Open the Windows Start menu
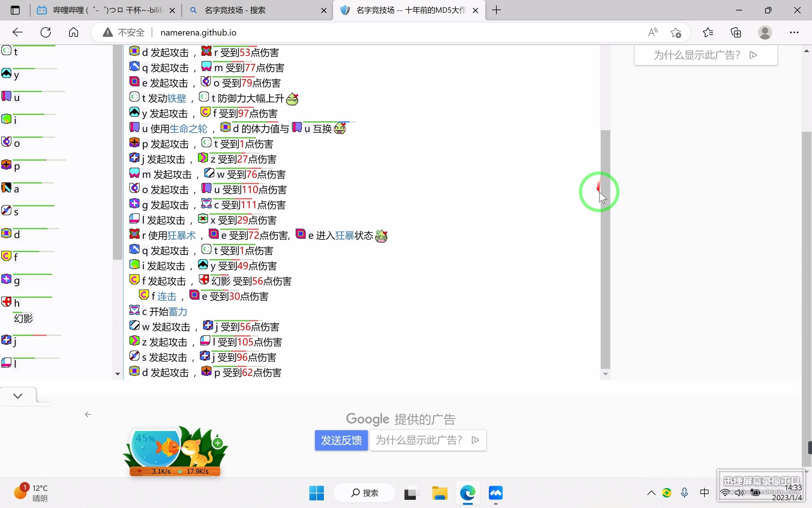The width and height of the screenshot is (812, 508). (317, 493)
